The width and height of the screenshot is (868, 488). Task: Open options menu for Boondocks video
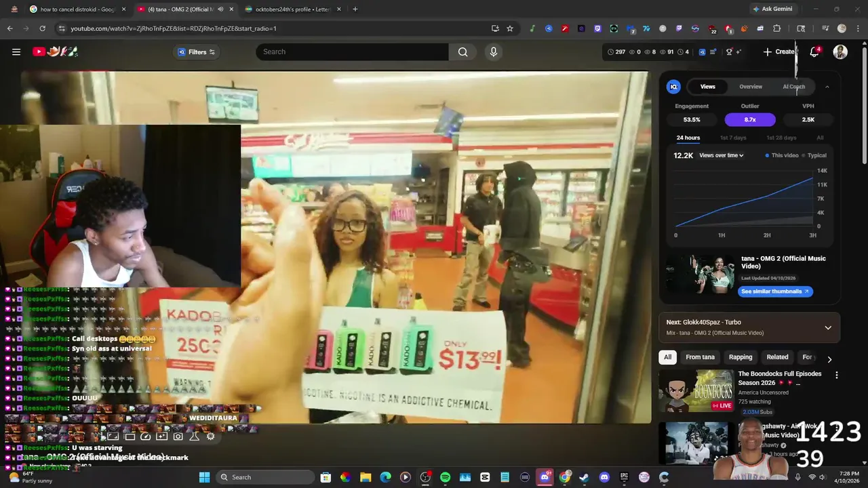(x=836, y=375)
